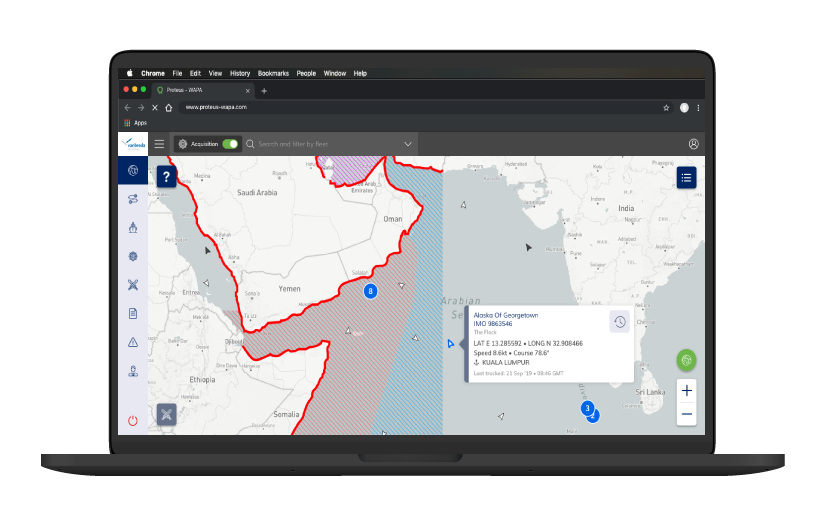This screenshot has width=825, height=525.
Task: Open the Edit menu
Action: click(x=195, y=73)
